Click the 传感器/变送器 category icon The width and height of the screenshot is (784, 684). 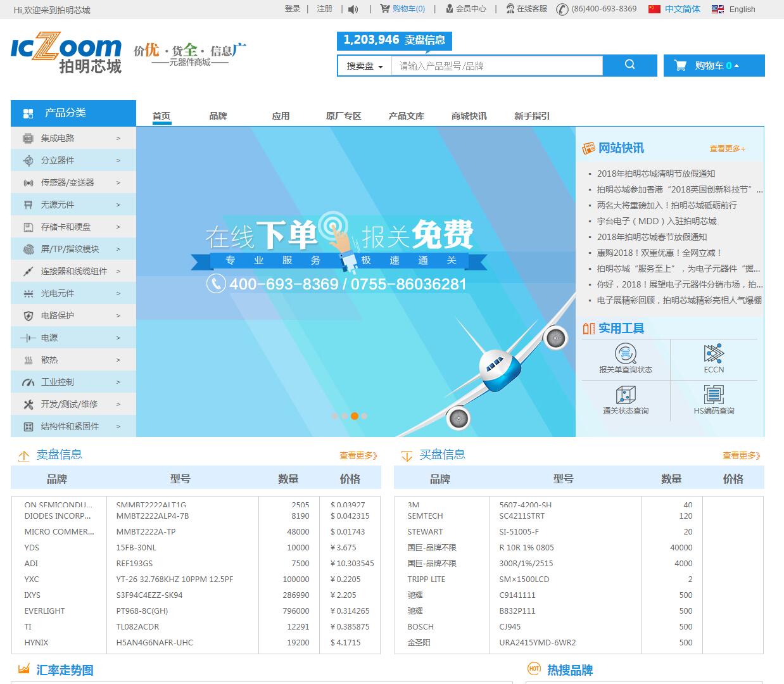click(28, 182)
